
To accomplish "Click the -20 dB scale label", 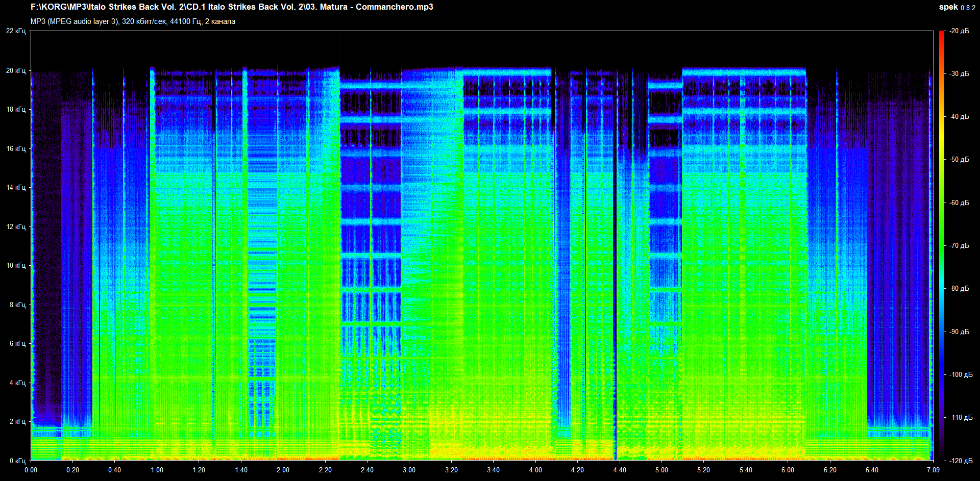I will (x=959, y=31).
